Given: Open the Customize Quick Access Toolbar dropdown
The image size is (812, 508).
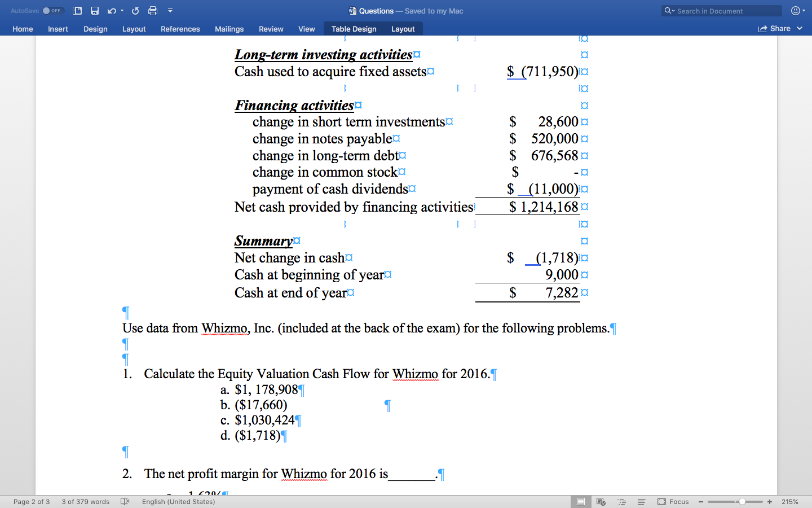Looking at the screenshot, I should [170, 11].
